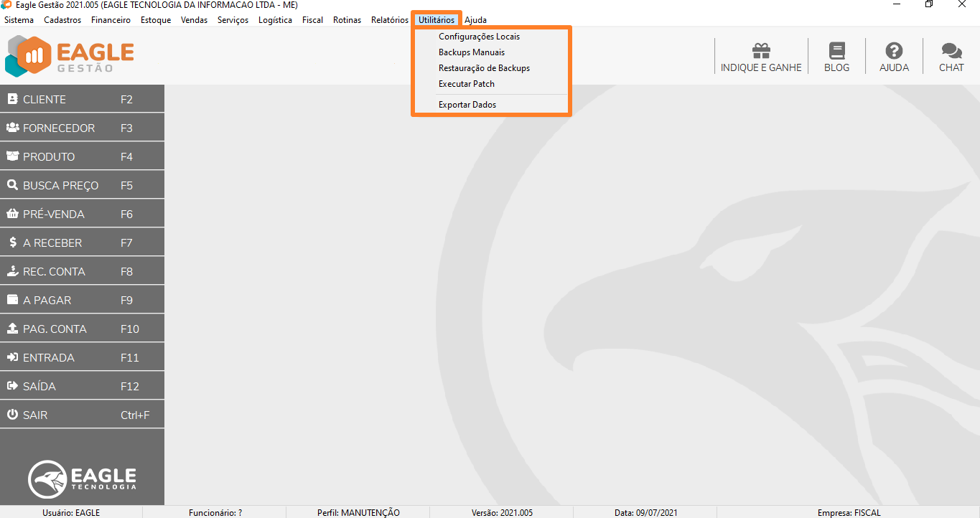
Task: Open the Relatórios menu
Action: point(389,20)
